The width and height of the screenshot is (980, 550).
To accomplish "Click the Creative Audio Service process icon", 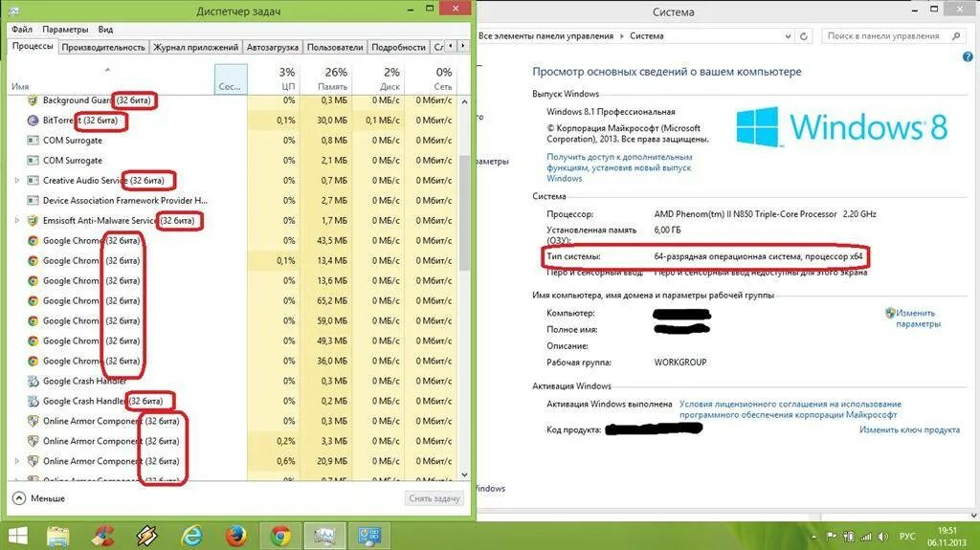I will (x=33, y=180).
